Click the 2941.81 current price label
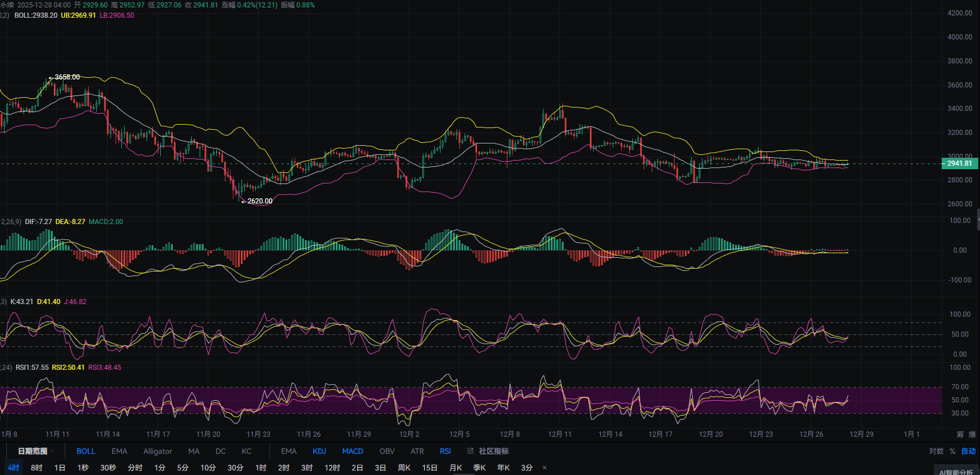The width and height of the screenshot is (980, 475). click(959, 163)
